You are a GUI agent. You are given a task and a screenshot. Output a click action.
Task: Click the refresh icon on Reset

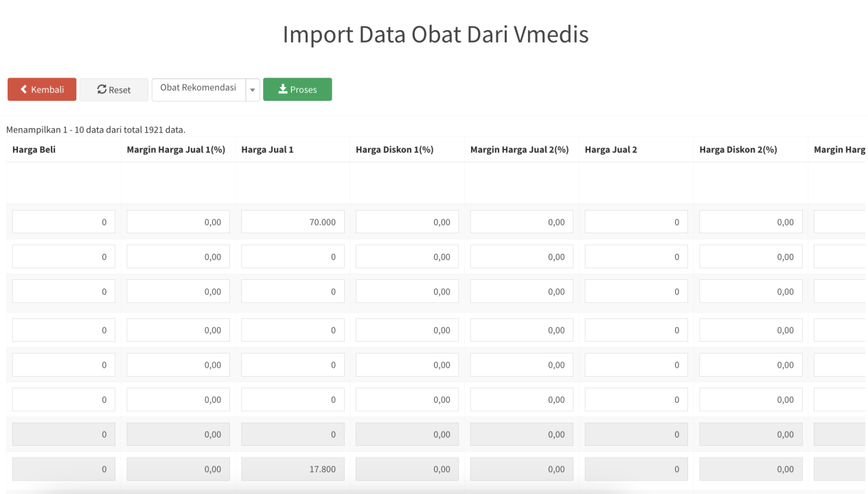tap(102, 89)
